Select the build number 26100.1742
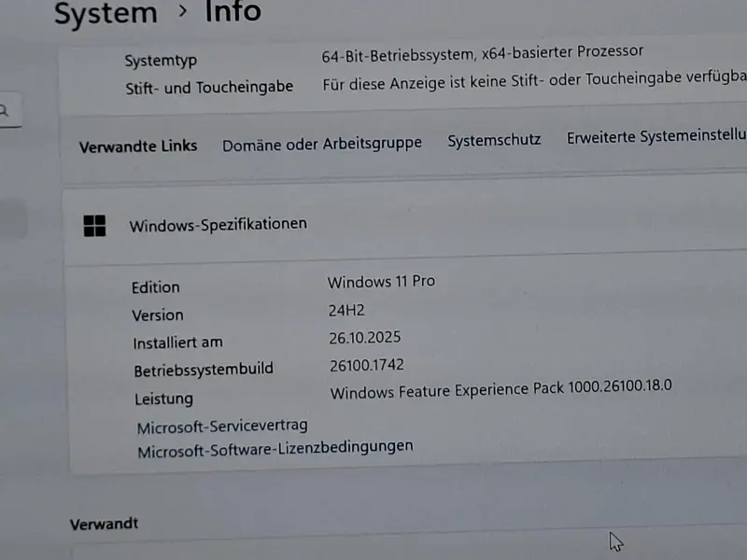The width and height of the screenshot is (747, 560). tap(367, 365)
